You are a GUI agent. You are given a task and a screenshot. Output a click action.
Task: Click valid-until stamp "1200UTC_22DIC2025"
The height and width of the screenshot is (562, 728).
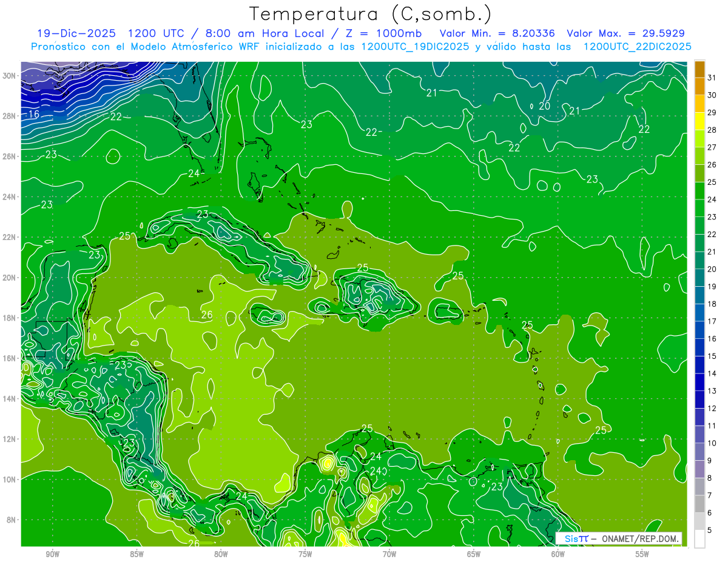click(x=638, y=47)
